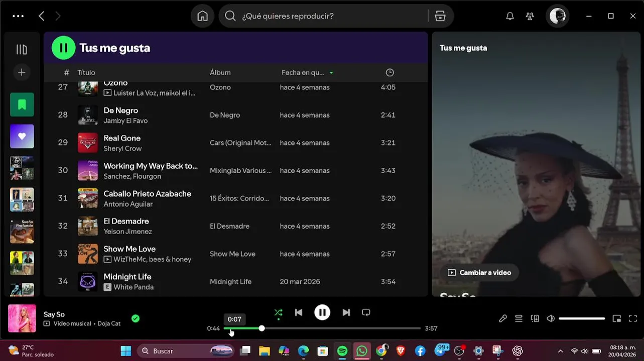Expand the system tray hidden icons chevron
Viewport: 644px width, 361px height.
coord(560,351)
